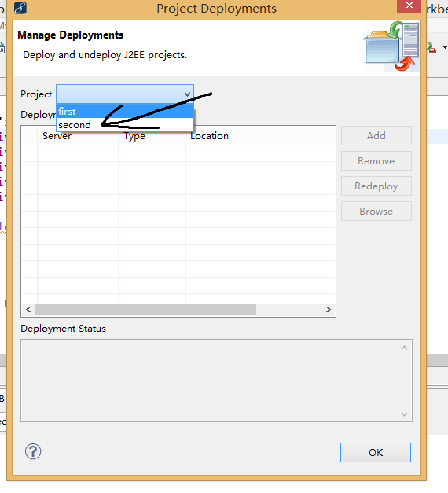The height and width of the screenshot is (493, 448).
Task: Open the Project combo box dropdown arrow
Action: click(x=187, y=94)
